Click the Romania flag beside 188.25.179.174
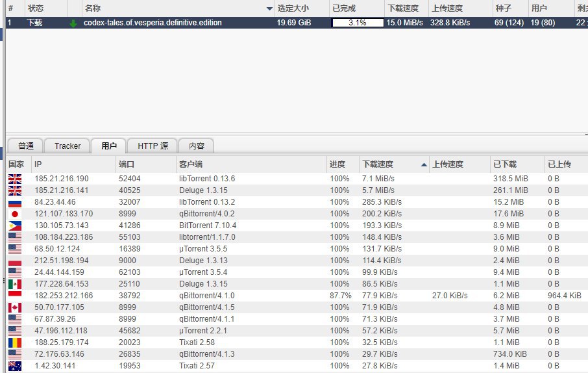 (x=14, y=342)
